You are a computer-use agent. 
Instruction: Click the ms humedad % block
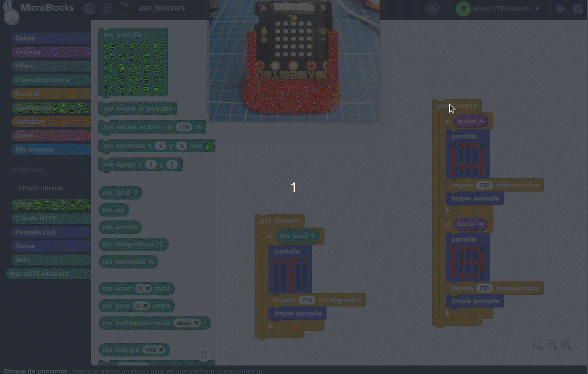(x=128, y=262)
